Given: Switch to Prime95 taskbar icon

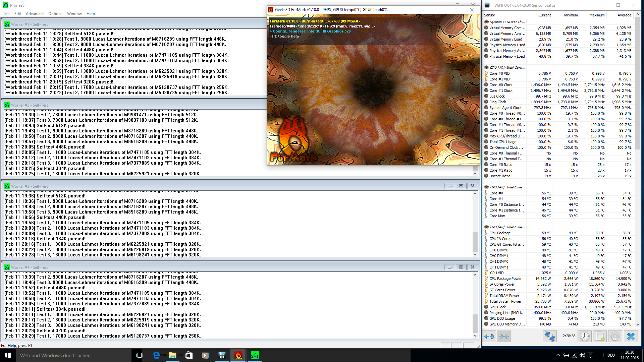Looking at the screenshot, I should 255,355.
